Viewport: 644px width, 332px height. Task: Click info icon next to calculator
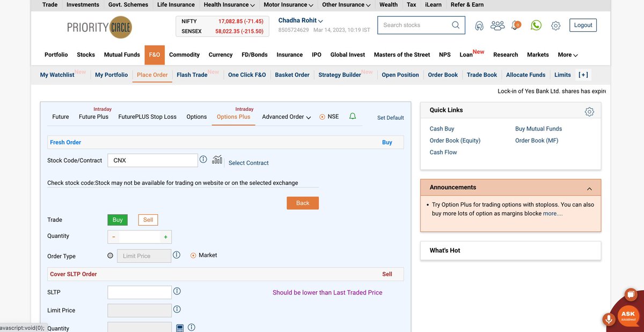[192, 327]
